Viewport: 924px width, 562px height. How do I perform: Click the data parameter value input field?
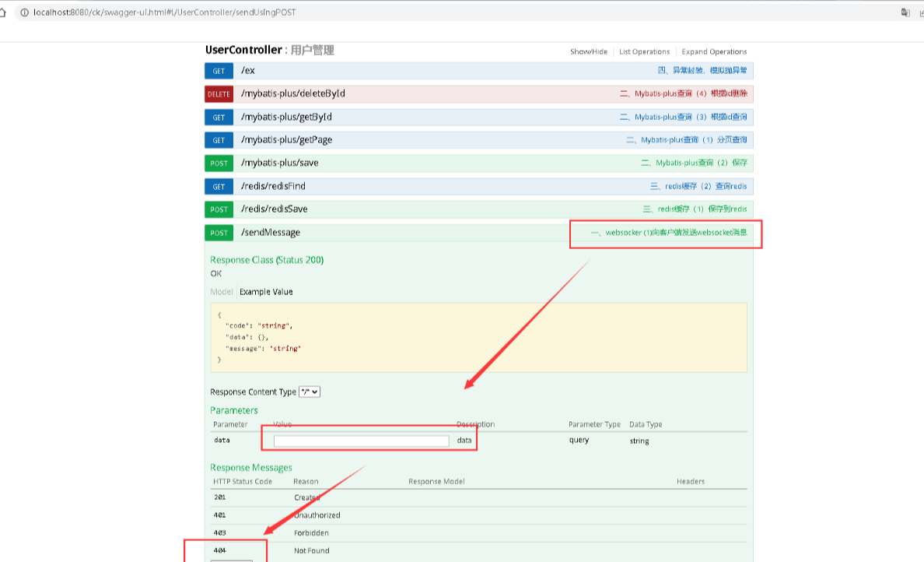[361, 441]
